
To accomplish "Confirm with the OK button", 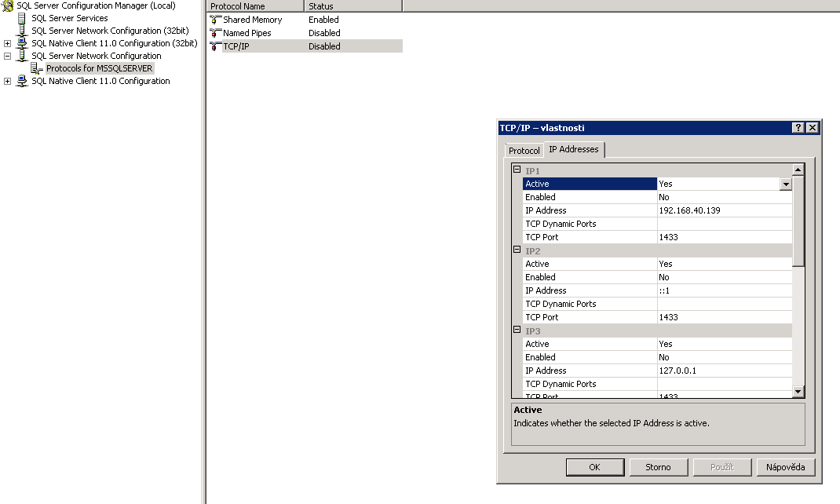I will 594,467.
